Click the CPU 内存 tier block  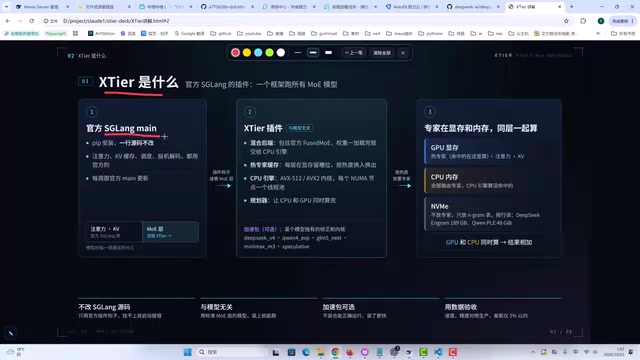(489, 181)
